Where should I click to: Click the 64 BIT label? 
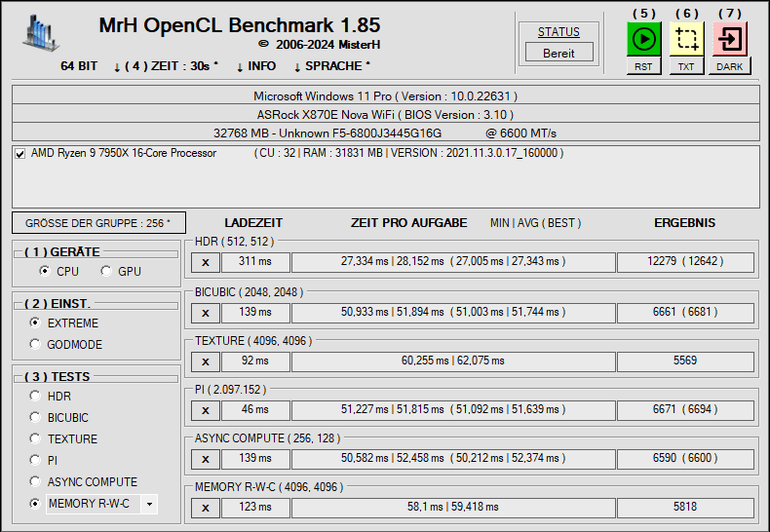coord(79,66)
